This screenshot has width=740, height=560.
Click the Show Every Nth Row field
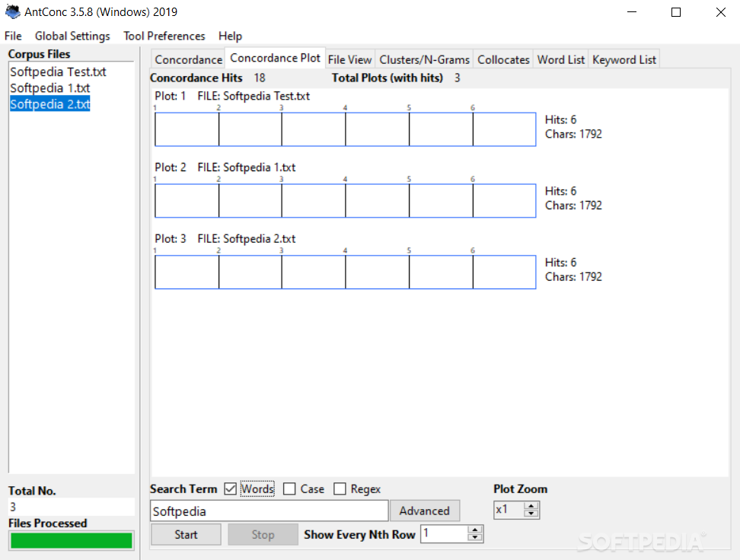tap(444, 533)
